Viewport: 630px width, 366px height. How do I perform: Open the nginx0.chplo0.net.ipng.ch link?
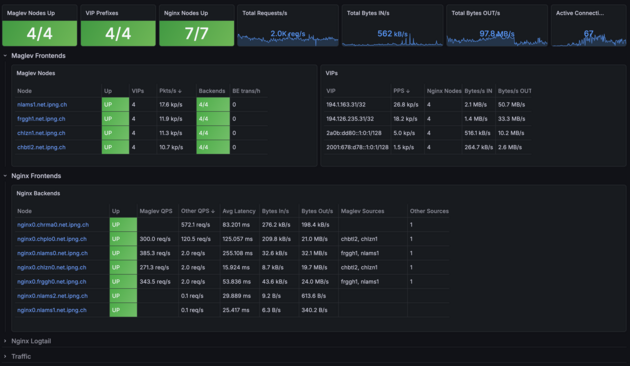click(x=52, y=239)
